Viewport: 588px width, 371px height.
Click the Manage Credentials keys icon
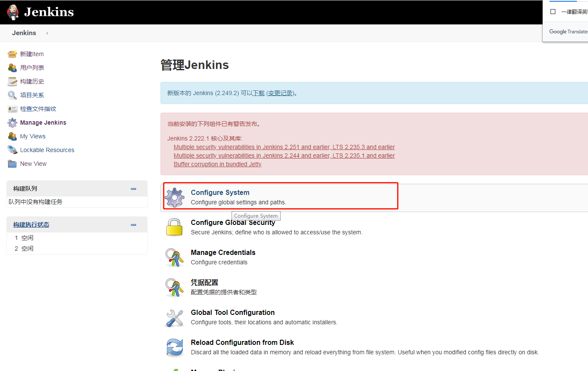[175, 257]
